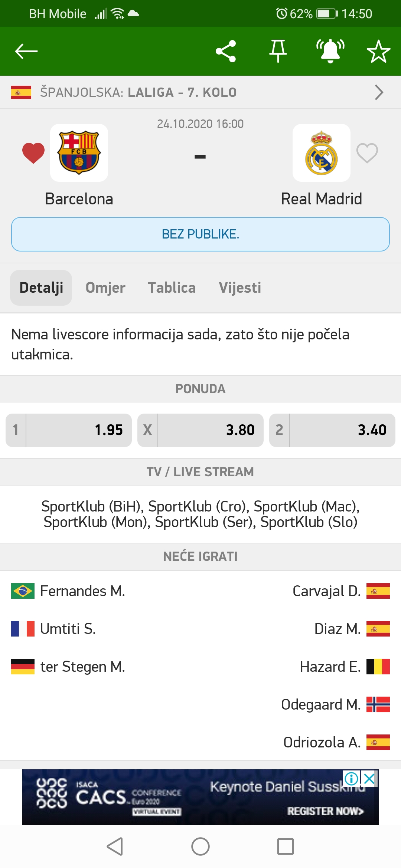Select draw odds 3.80
401x868 pixels.
200,430
